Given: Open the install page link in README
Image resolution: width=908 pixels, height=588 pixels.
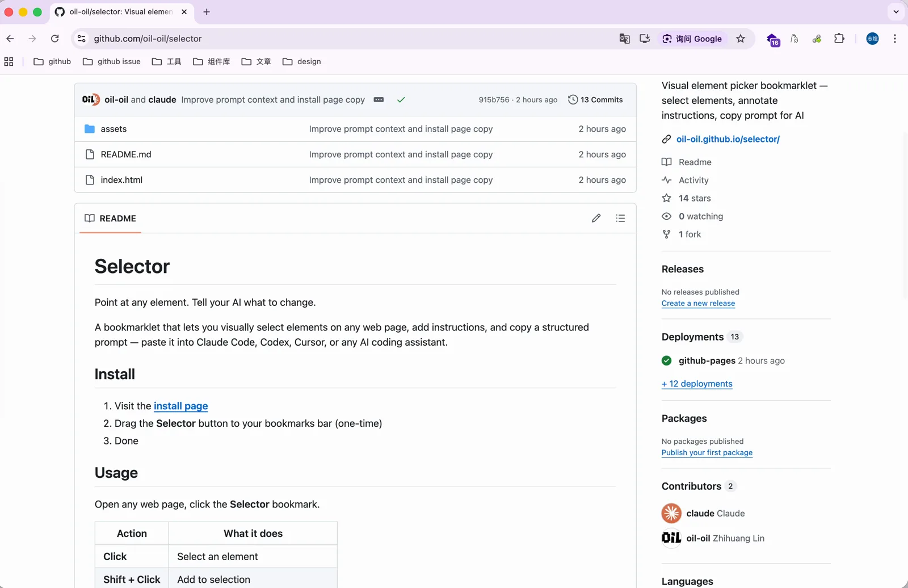Looking at the screenshot, I should pyautogui.click(x=180, y=406).
